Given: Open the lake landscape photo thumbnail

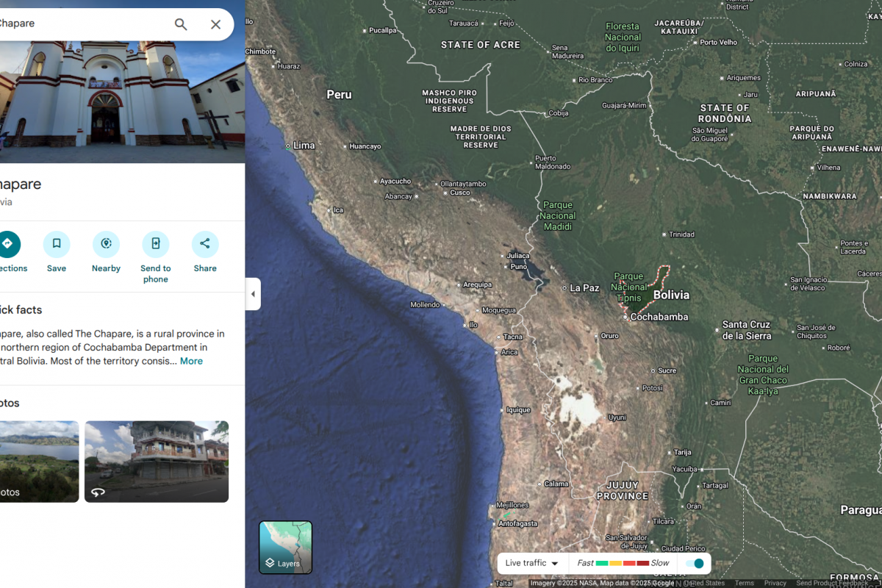Looking at the screenshot, I should (x=38, y=461).
